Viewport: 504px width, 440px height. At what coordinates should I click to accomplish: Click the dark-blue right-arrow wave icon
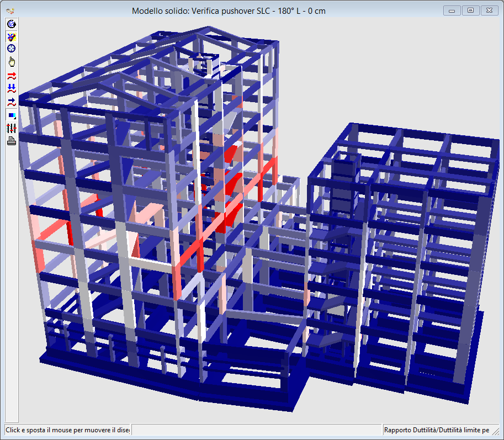coord(11,102)
